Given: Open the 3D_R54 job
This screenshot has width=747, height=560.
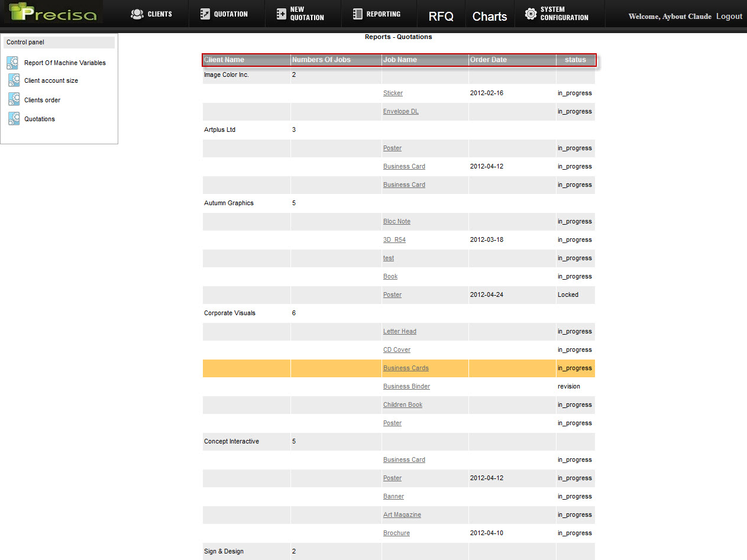Looking at the screenshot, I should coord(394,239).
